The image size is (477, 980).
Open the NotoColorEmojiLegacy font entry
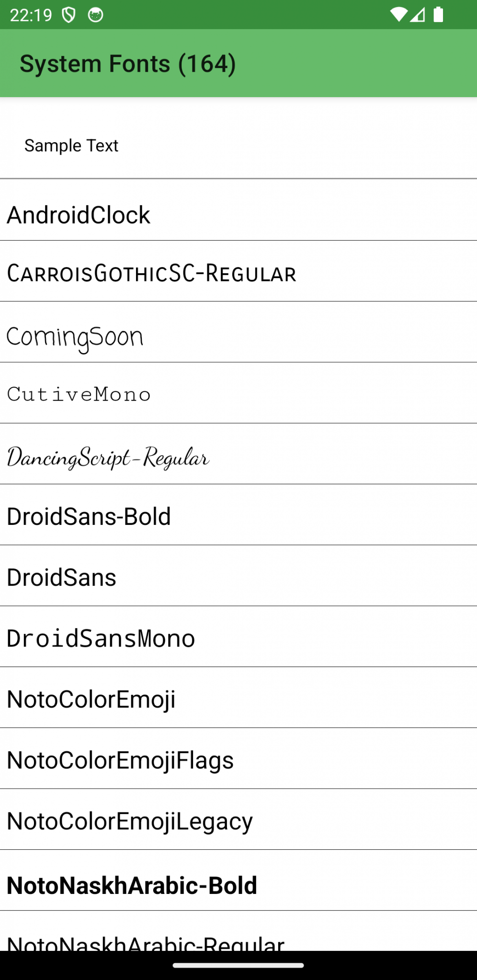192,820
